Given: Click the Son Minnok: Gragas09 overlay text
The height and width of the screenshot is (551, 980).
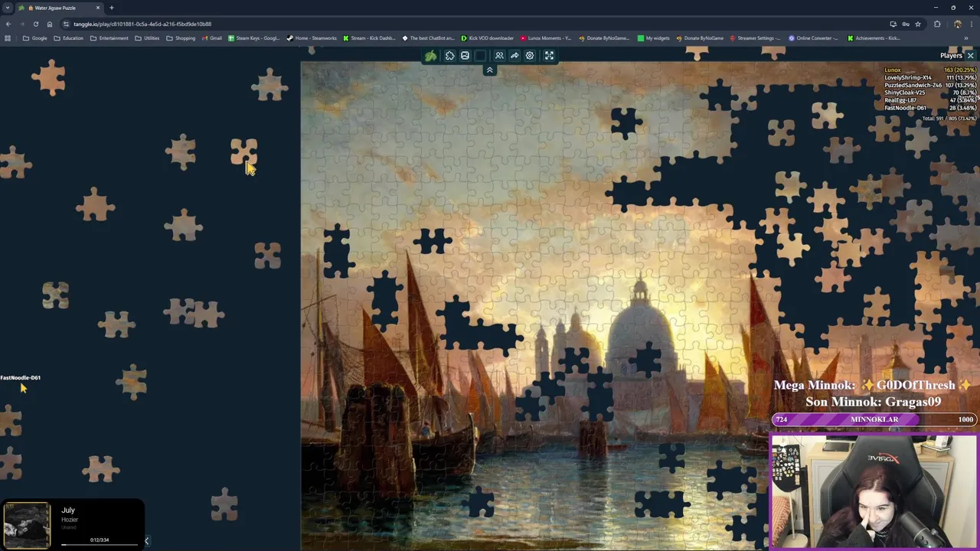Looking at the screenshot, I should [873, 402].
